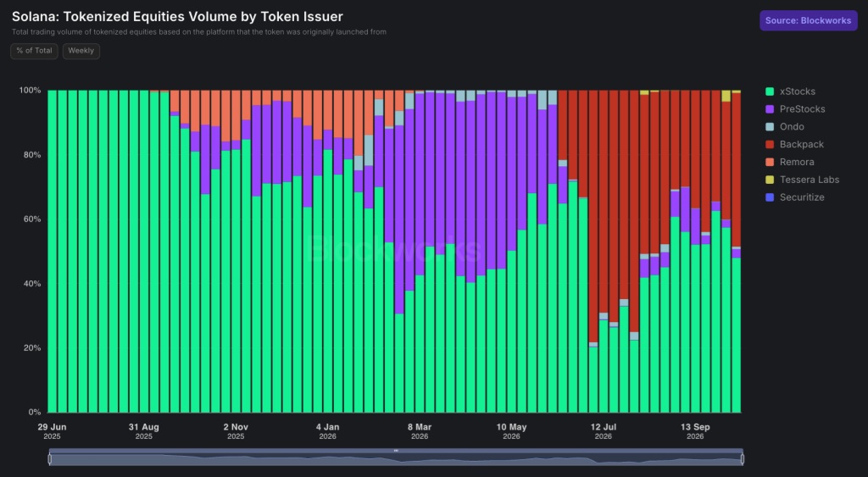The image size is (868, 477).
Task: Click the right handle of range slider
Action: (x=743, y=458)
